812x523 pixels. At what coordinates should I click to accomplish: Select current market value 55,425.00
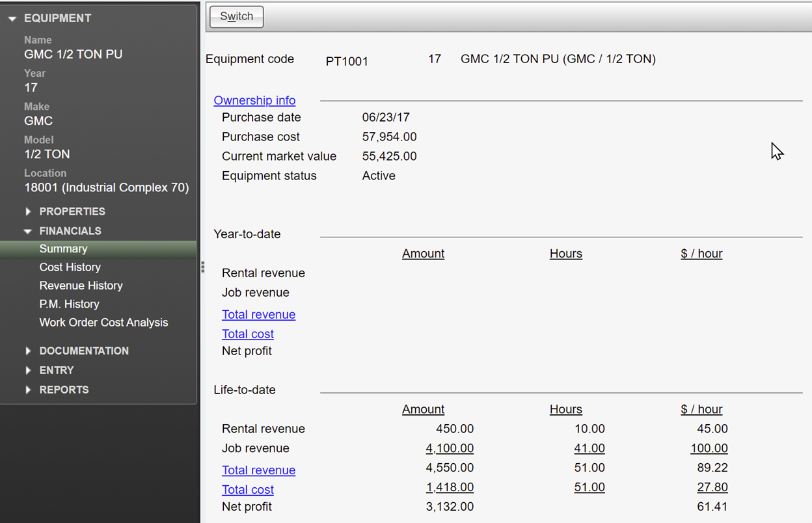[390, 157]
